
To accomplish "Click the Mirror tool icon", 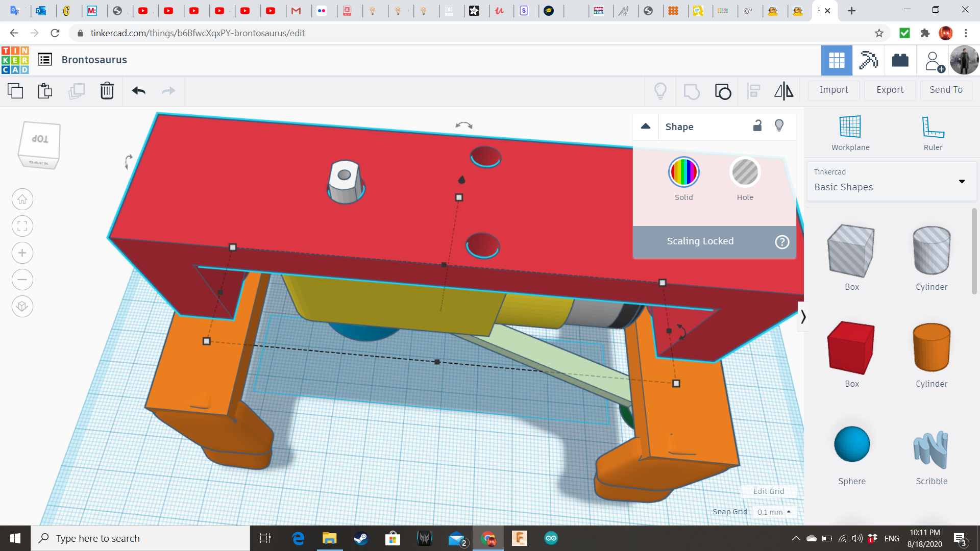I will click(x=783, y=91).
